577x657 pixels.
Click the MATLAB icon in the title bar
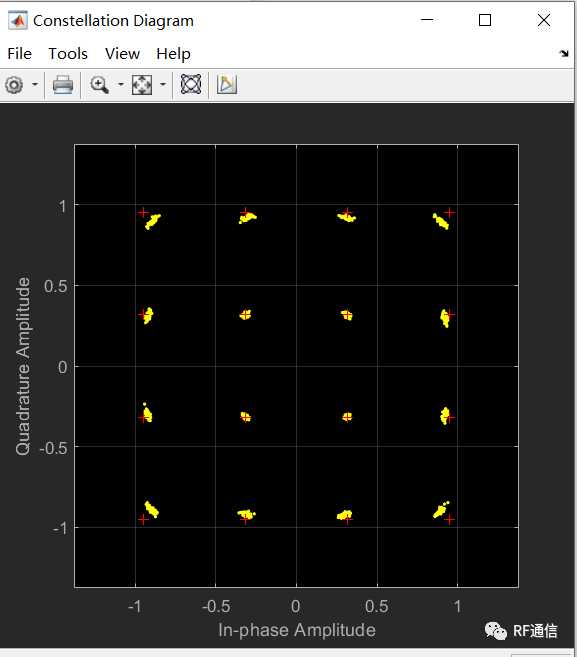point(18,21)
